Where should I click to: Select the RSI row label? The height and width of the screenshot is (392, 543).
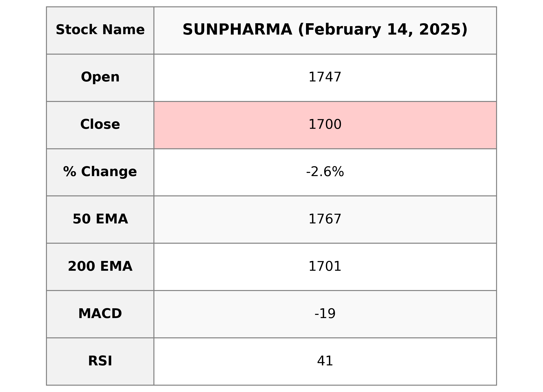point(100,361)
